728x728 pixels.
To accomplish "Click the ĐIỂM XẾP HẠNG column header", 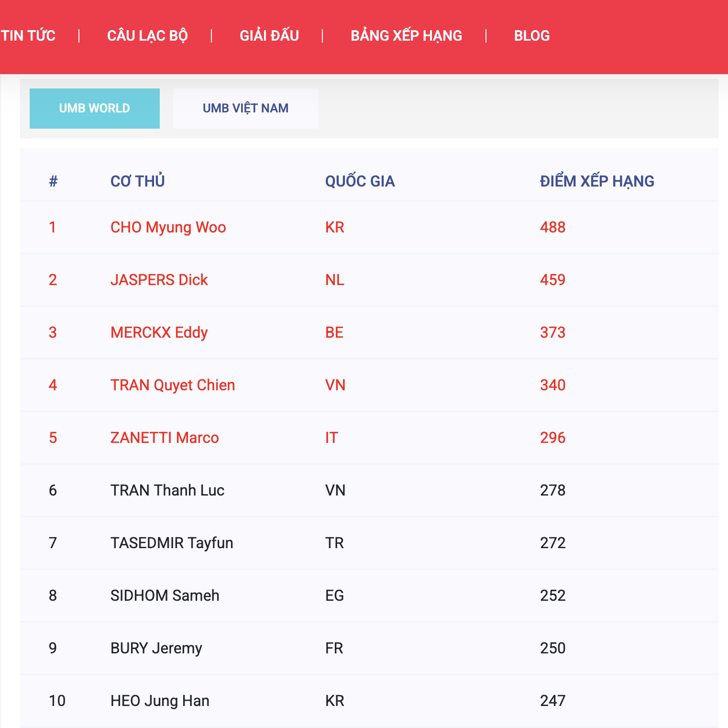I will tap(597, 181).
